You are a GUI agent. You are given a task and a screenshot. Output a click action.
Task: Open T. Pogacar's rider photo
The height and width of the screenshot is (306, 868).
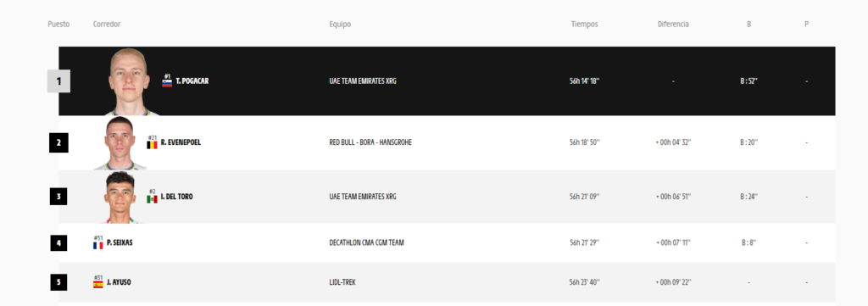[130, 81]
